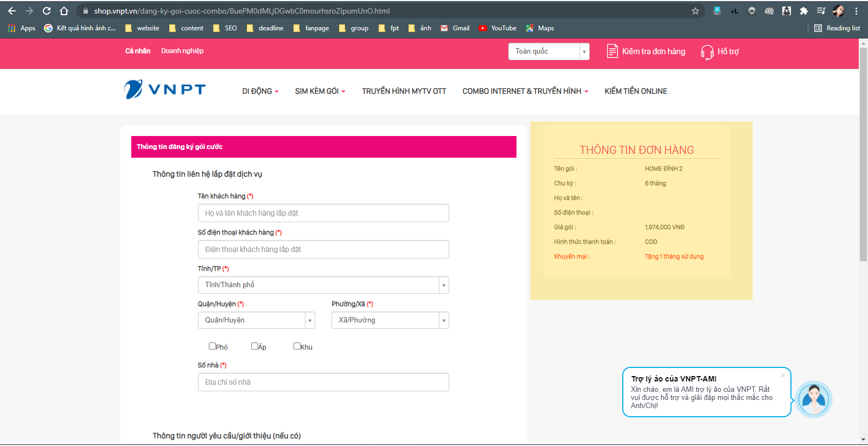
Task: Open the ảnh bookmark folder
Action: [420, 28]
